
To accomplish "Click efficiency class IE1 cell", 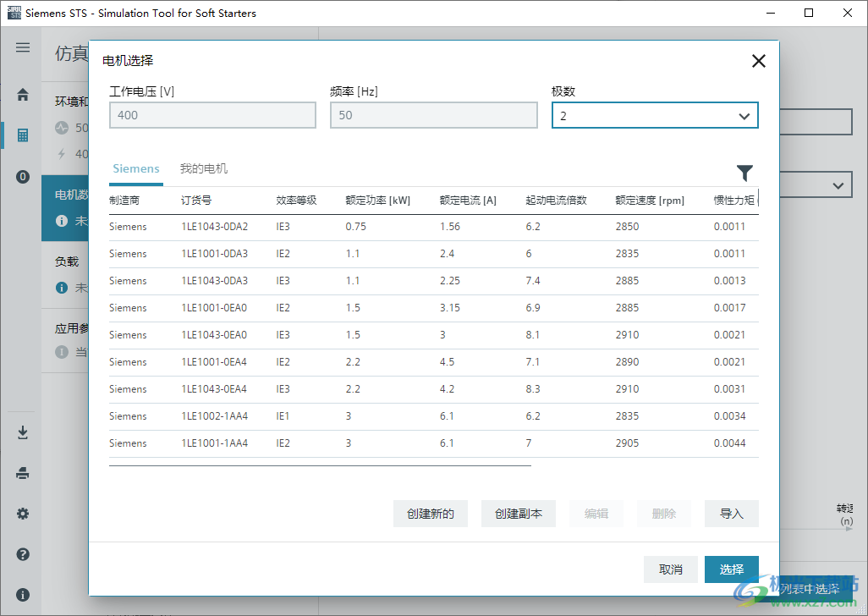I will (x=283, y=416).
